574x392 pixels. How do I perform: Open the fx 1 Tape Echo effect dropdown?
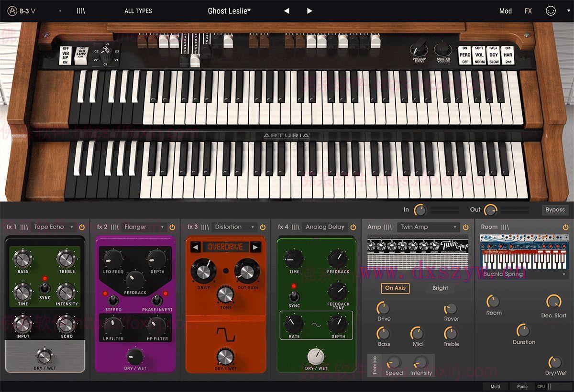click(x=54, y=227)
